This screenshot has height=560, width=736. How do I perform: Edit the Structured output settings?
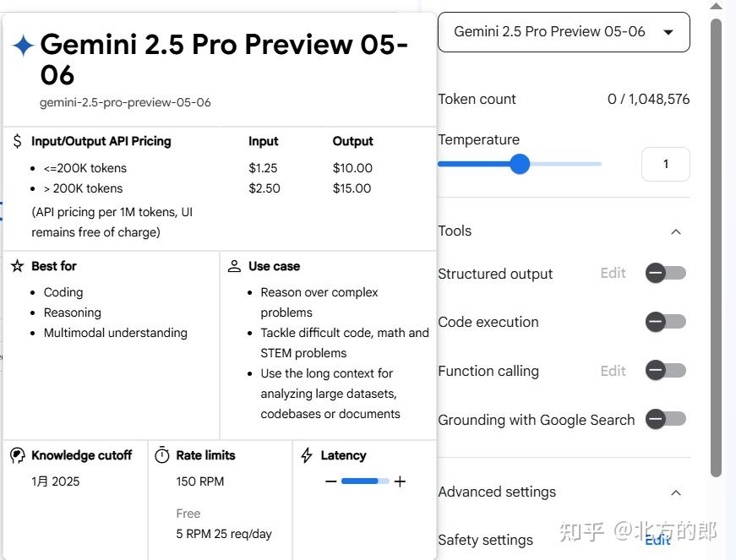pos(613,273)
